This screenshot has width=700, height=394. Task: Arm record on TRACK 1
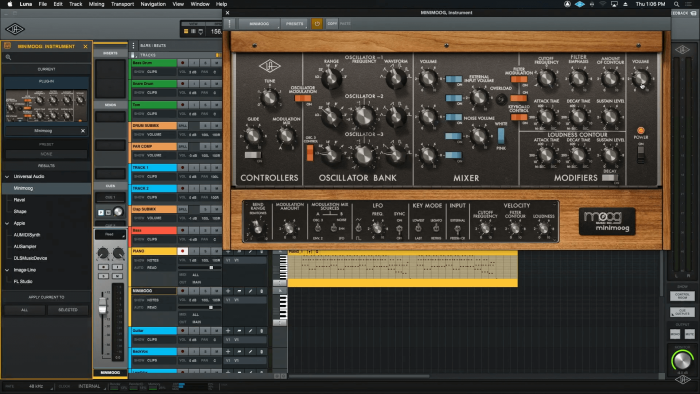point(182,167)
